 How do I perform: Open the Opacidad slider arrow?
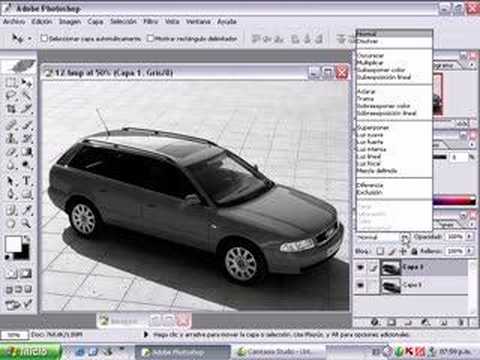469,236
